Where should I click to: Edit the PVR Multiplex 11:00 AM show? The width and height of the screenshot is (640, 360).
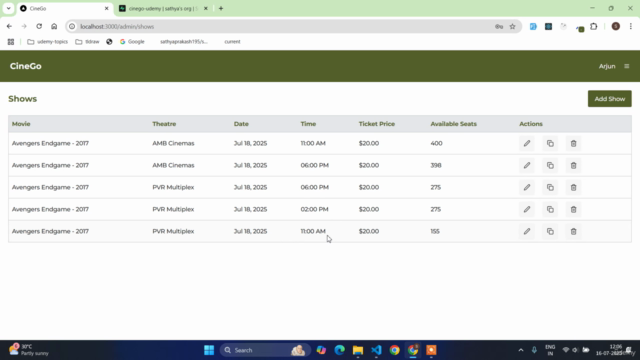(527, 231)
